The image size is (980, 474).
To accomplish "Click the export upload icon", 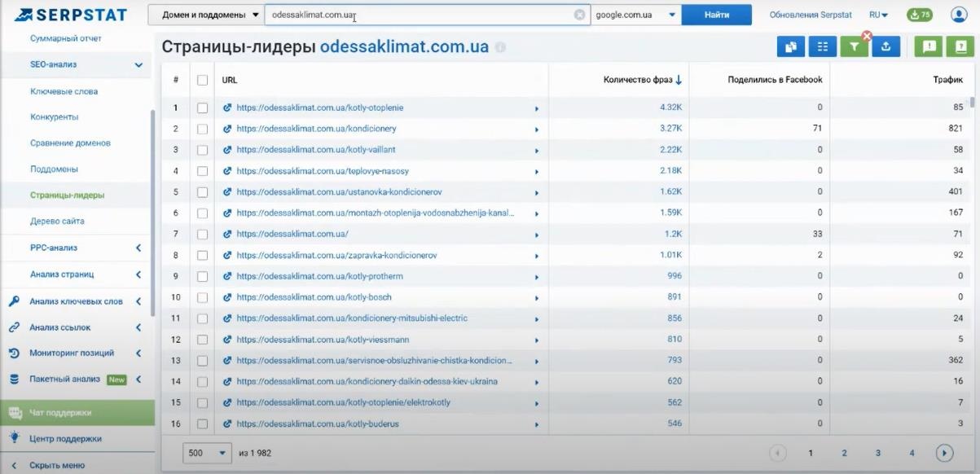I will click(x=886, y=46).
